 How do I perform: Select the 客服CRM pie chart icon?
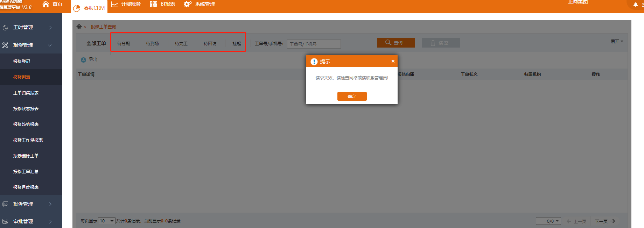point(77,8)
